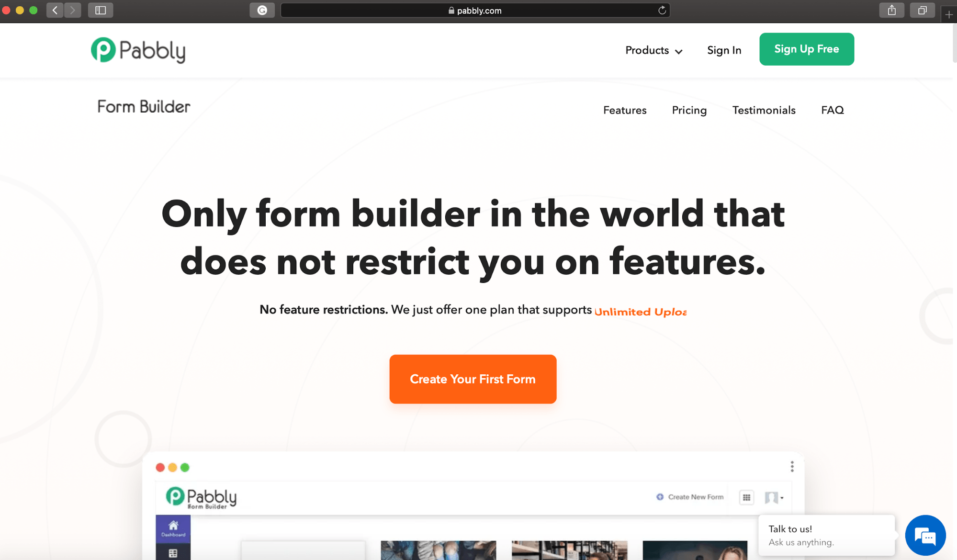Screen dimensions: 957x560
Task: Open the three-dot menu in the dashboard preview
Action: click(x=792, y=466)
